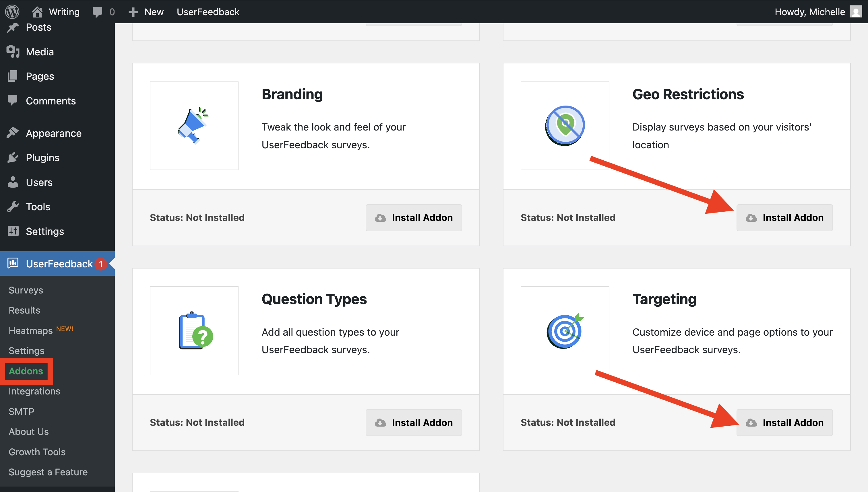868x492 pixels.
Task: Click the Settings sliders icon
Action: pyautogui.click(x=13, y=231)
